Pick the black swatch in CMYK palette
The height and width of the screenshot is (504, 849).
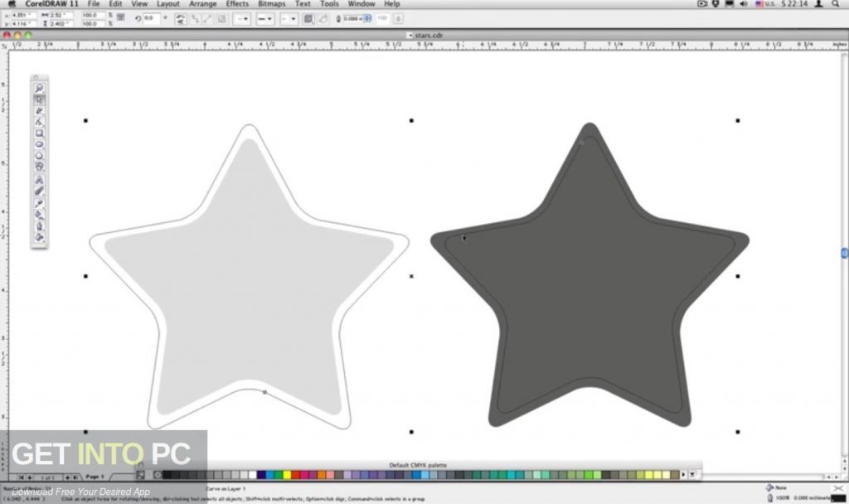(x=166, y=475)
